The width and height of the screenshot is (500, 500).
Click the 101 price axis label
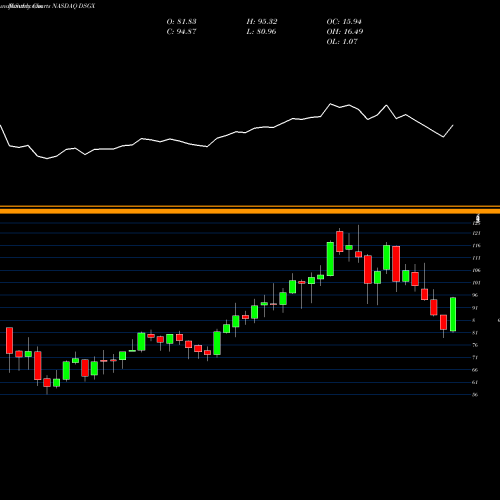click(476, 283)
